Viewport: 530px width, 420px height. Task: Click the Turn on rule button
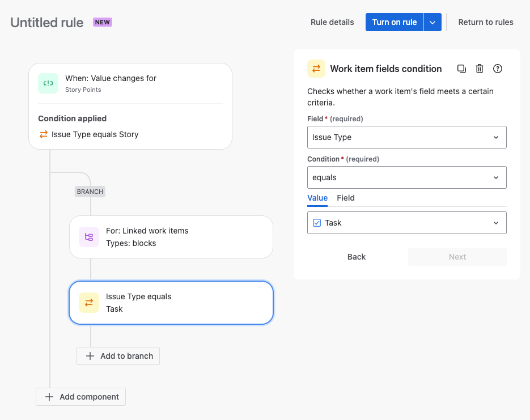click(x=395, y=22)
